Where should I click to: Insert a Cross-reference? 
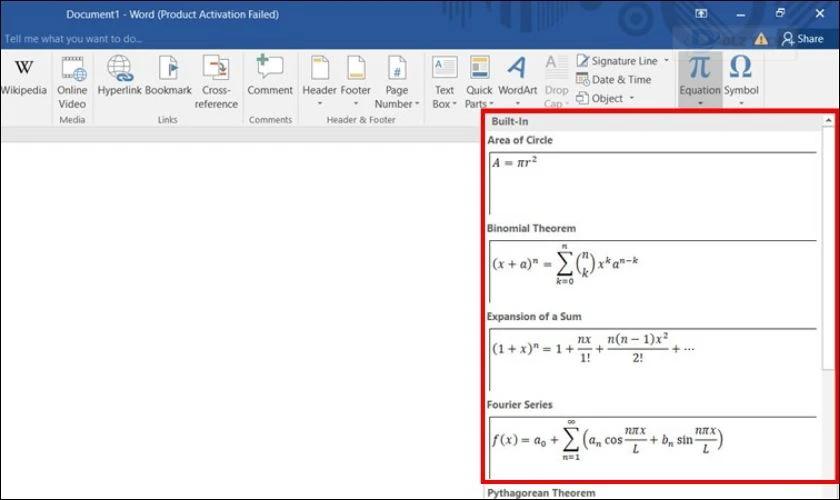pos(216,83)
